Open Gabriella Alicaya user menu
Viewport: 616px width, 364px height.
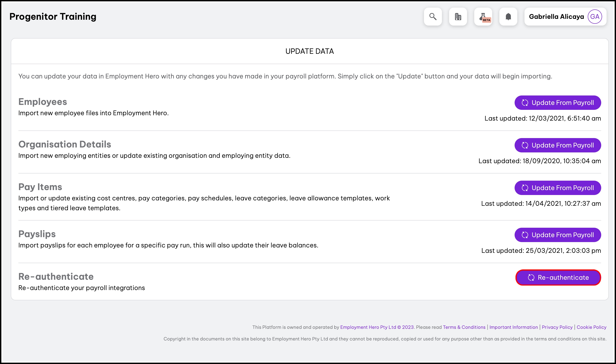tap(565, 17)
